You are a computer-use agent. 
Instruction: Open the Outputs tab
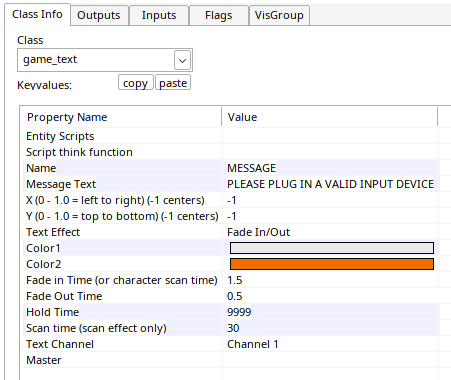[x=99, y=15]
